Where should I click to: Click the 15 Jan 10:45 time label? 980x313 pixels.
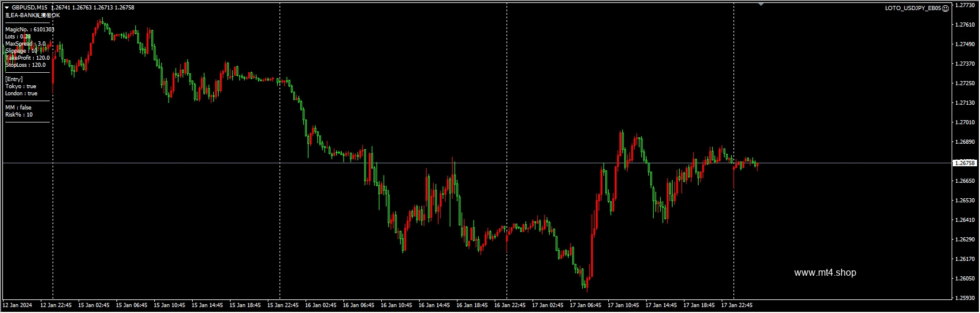pos(169,306)
